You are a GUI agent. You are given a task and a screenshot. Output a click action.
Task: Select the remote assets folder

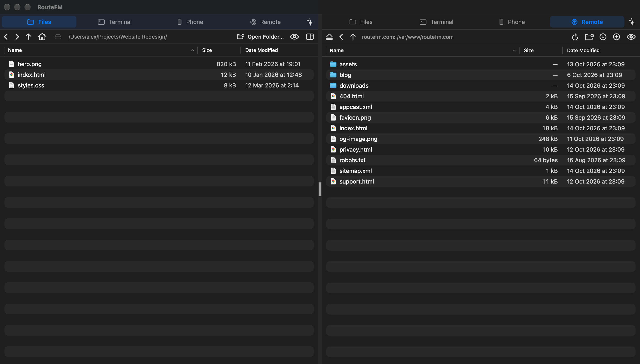click(481, 64)
